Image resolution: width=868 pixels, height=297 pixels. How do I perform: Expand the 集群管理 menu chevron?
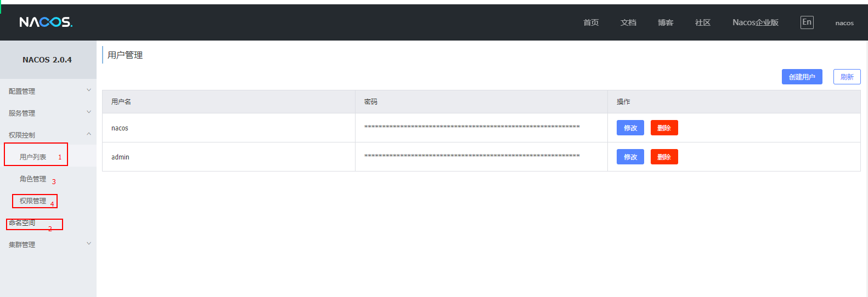coord(89,244)
